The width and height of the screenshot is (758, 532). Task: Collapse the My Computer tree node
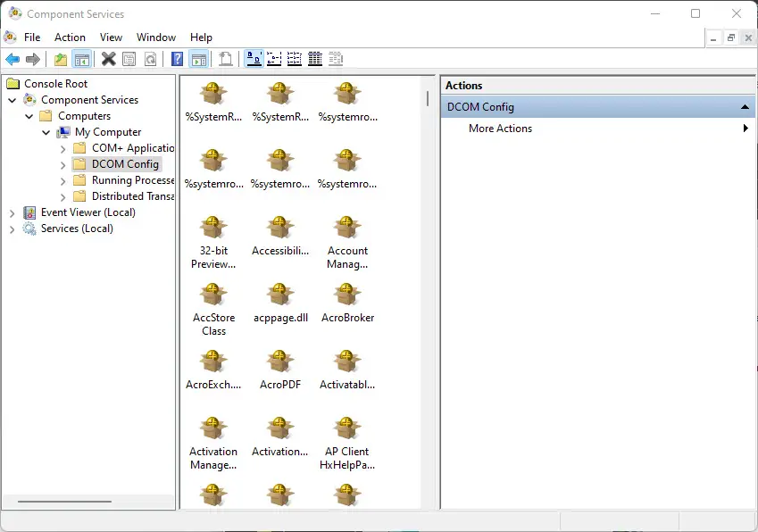(46, 132)
